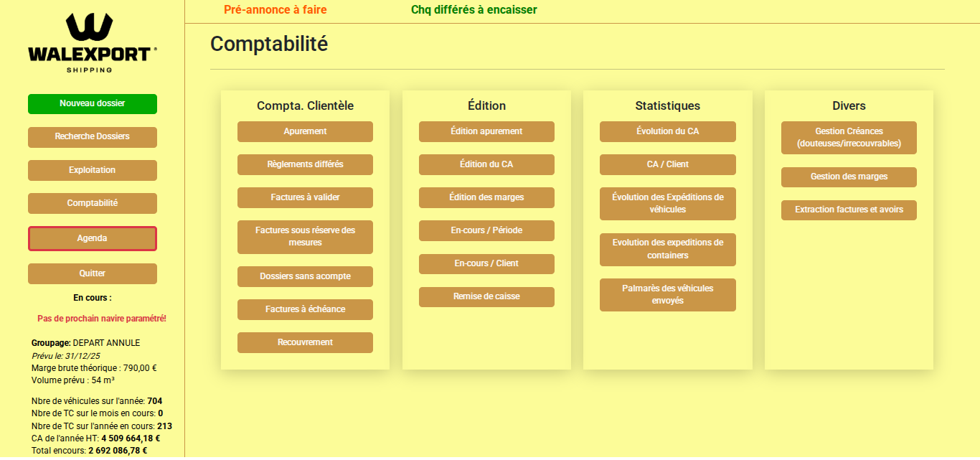The image size is (980, 460).
Task: View 'Évolution du CA' statistics
Action: click(667, 131)
